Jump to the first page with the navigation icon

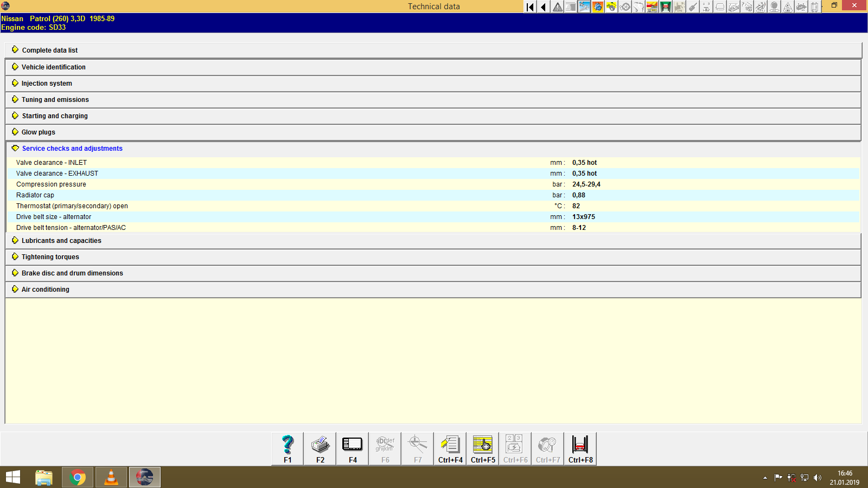pyautogui.click(x=529, y=8)
